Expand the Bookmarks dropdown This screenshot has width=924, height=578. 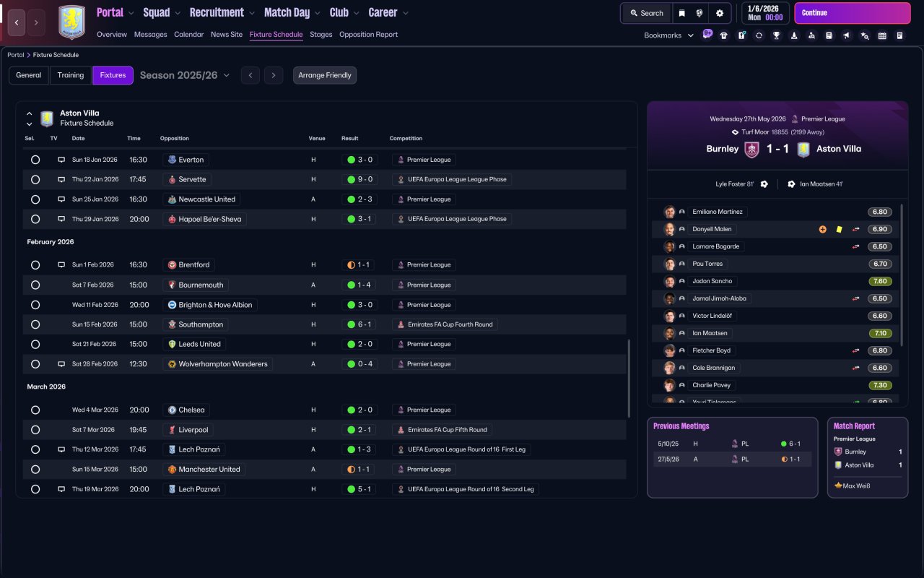668,35
